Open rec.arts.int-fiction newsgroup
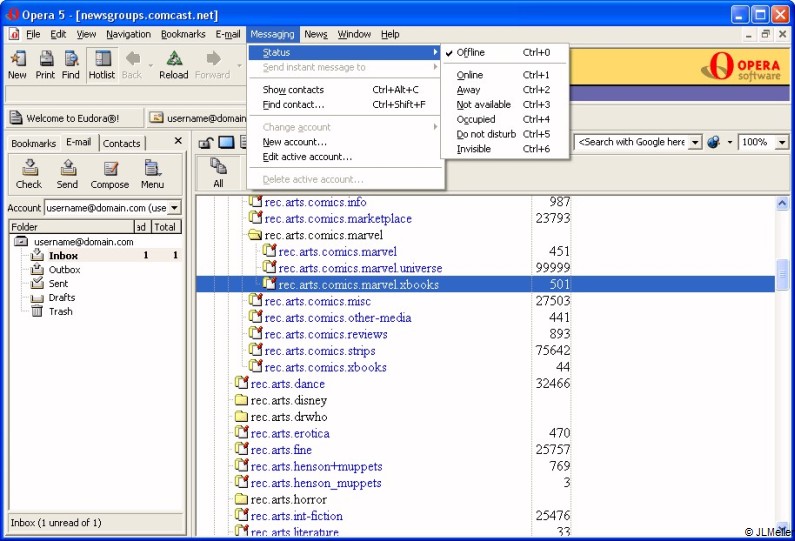Screen dimensions: 795x541 tap(297, 516)
